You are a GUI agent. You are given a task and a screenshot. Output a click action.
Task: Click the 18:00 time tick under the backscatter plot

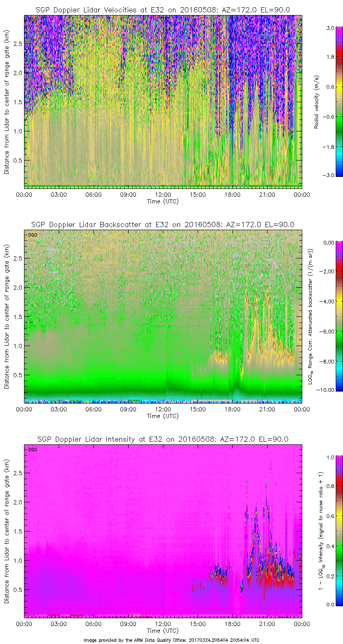point(232,410)
